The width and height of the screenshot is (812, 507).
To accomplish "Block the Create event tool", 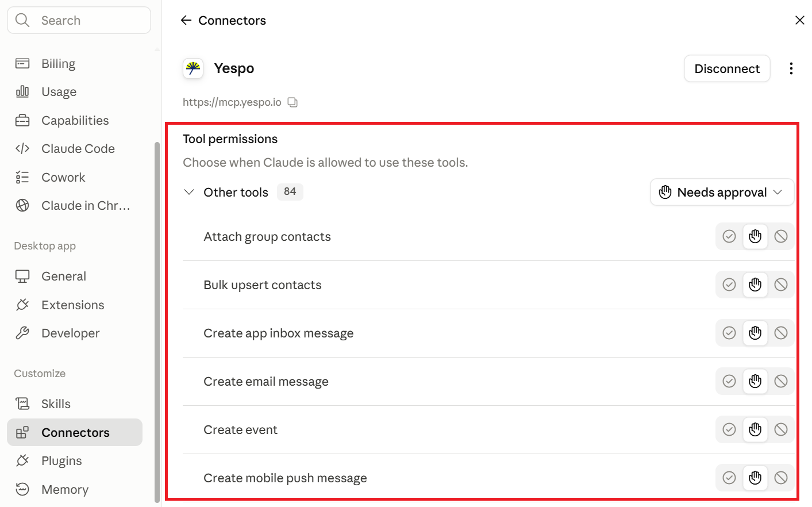I will pos(781,429).
